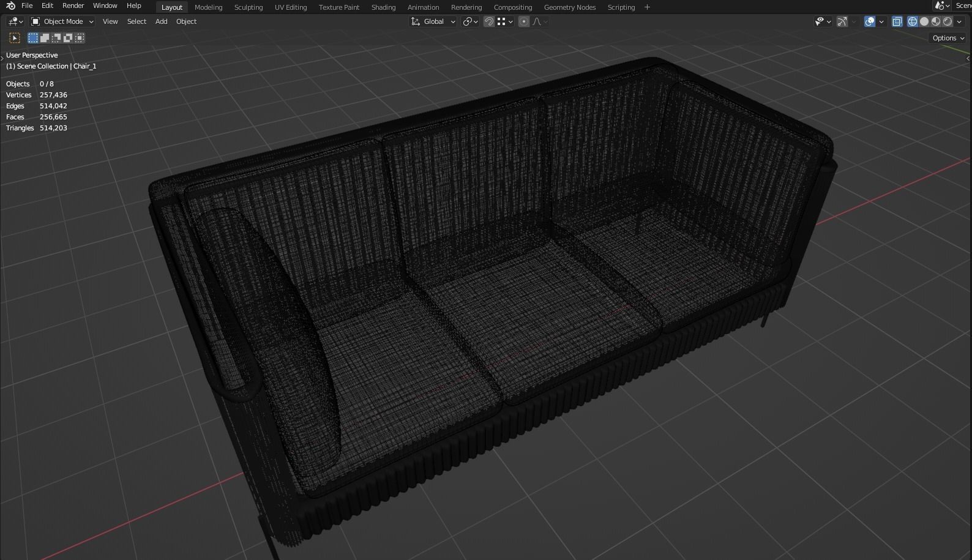
Task: Choose Invert Selection mode icon
Action: click(68, 38)
